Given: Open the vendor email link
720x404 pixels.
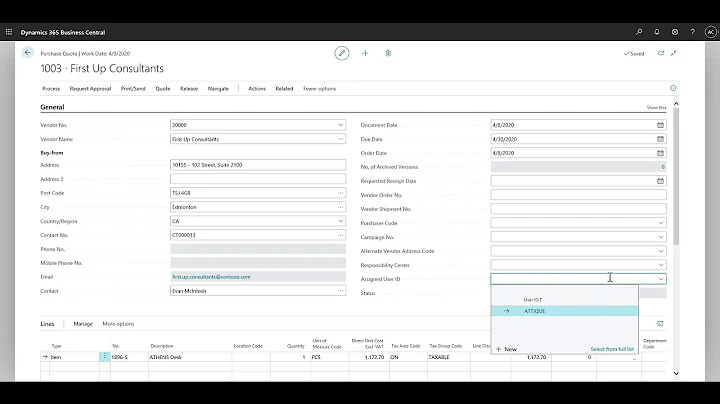Looking at the screenshot, I should [211, 277].
